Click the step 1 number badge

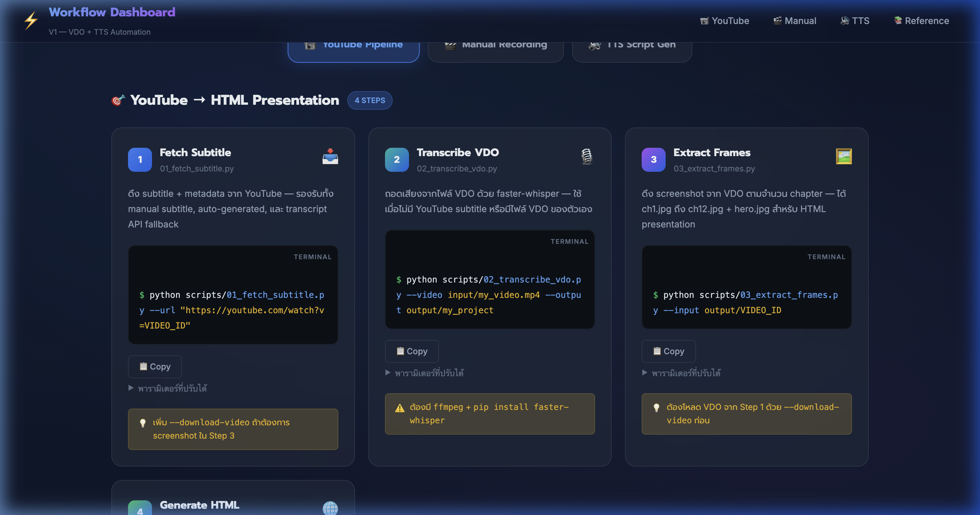[140, 159]
